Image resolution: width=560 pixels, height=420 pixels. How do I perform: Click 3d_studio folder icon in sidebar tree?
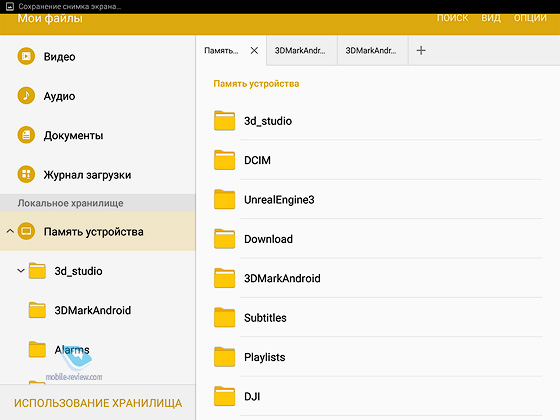(37, 271)
